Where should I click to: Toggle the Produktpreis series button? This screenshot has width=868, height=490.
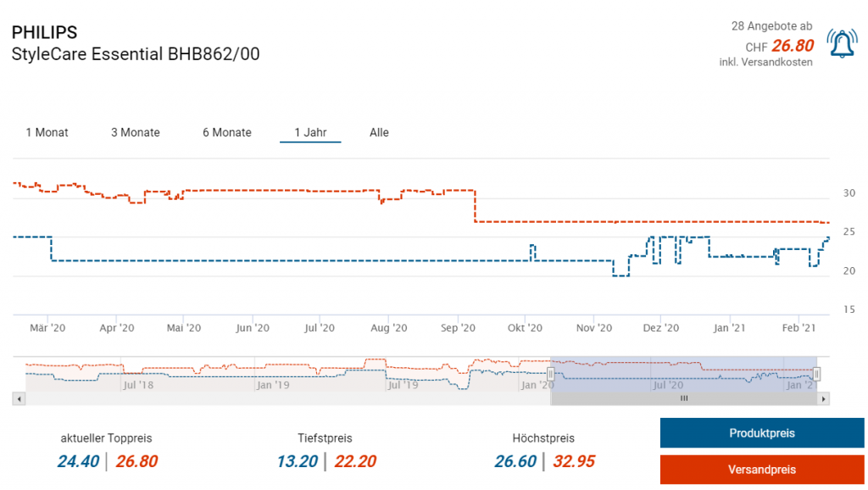[762, 433]
